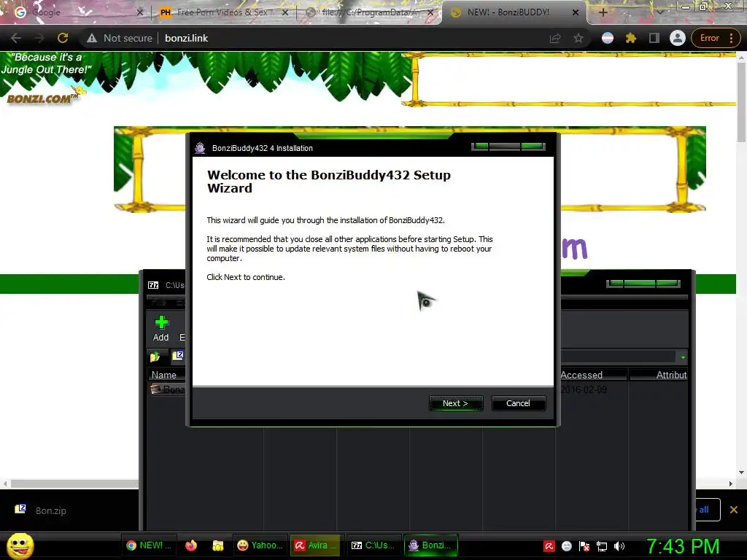Open the network tray icon
This screenshot has height=560, width=747.
pos(602,546)
